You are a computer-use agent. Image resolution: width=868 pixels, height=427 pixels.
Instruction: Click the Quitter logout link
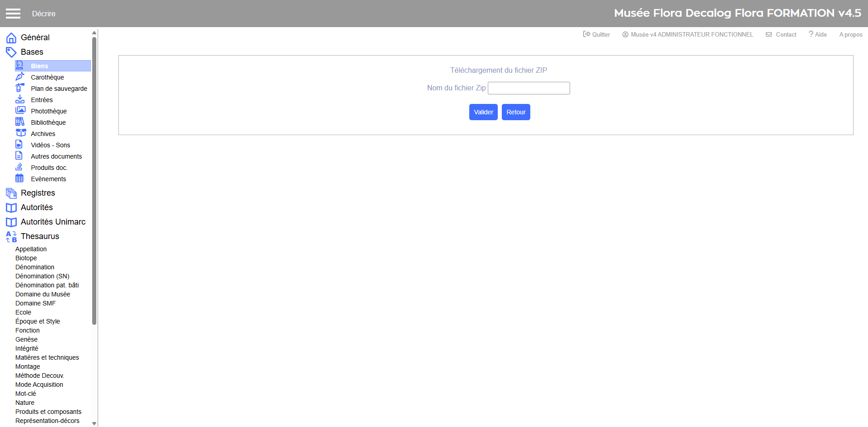(597, 34)
